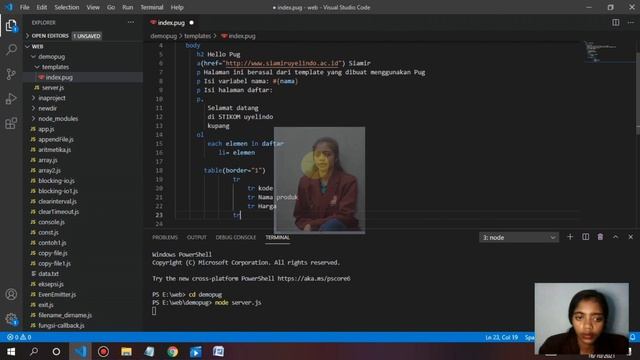Open the Extensions view
Image resolution: width=640 pixels, height=360 pixels.
[11, 123]
